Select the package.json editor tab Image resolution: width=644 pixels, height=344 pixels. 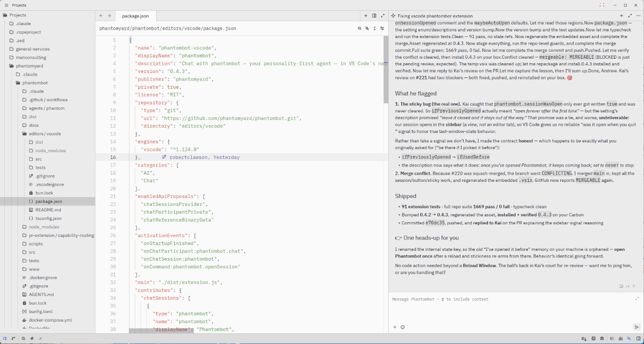(x=136, y=16)
